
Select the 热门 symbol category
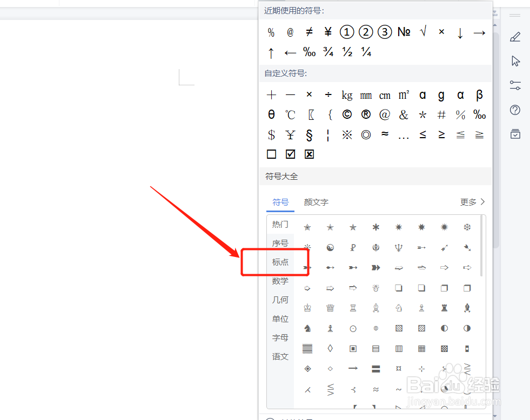[x=280, y=224]
